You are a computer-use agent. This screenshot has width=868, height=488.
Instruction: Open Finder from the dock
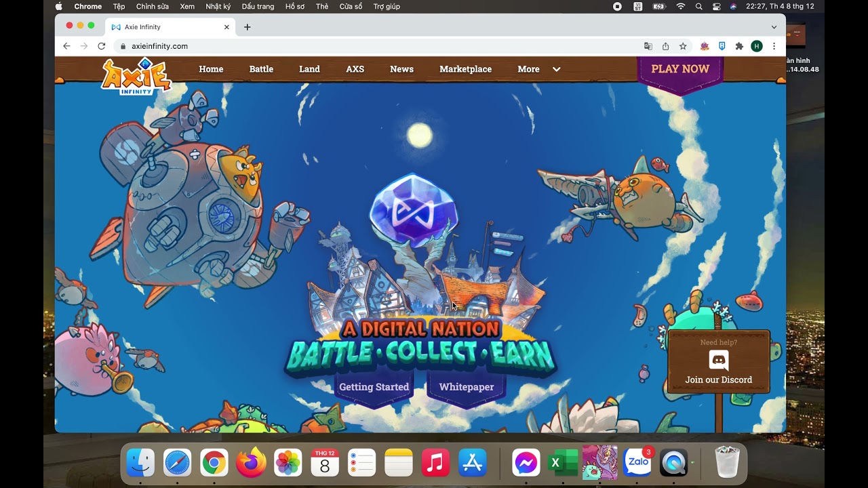point(140,463)
